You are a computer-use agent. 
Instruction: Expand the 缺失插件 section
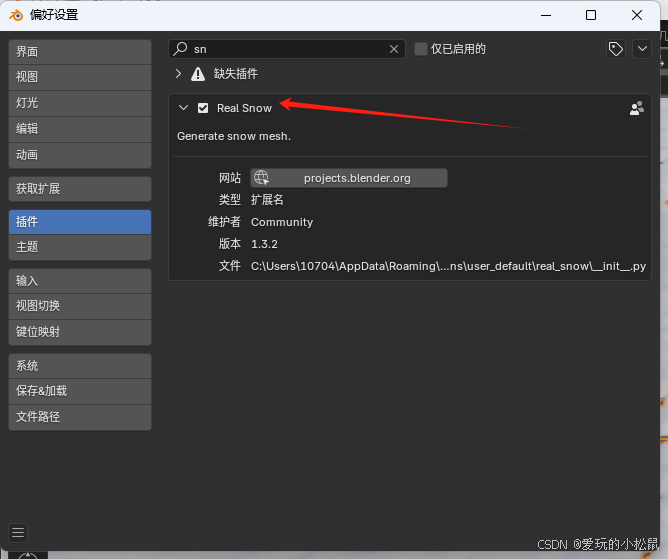179,74
